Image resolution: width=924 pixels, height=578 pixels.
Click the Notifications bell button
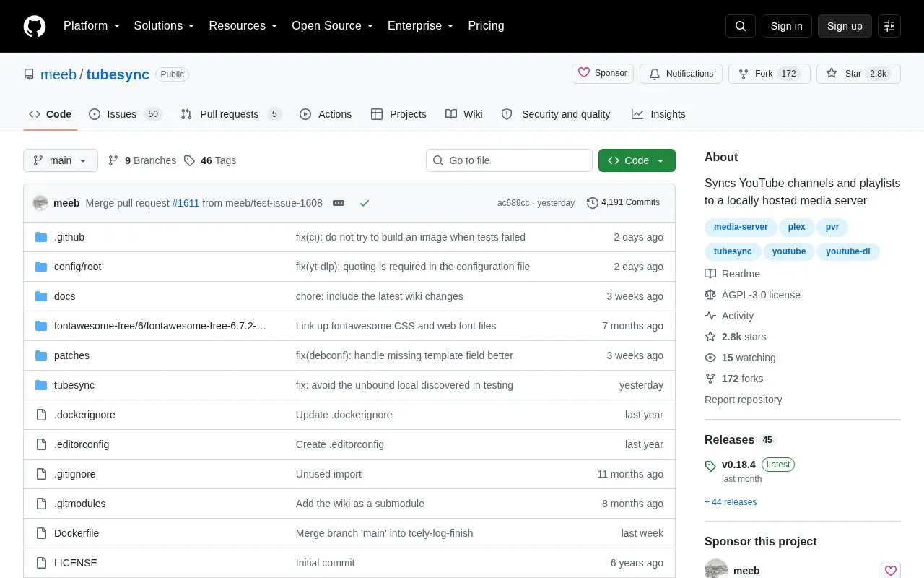click(x=681, y=74)
